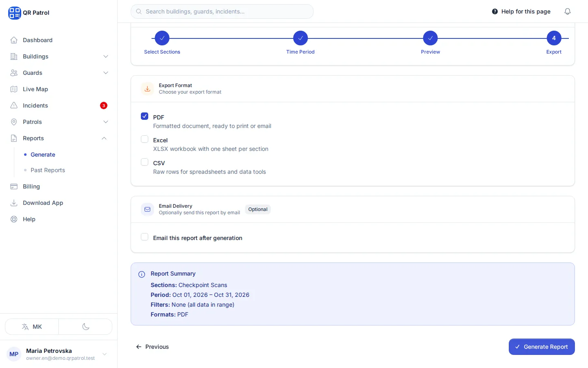The height and width of the screenshot is (368, 588).
Task: Jump to Preview step circle
Action: (430, 38)
